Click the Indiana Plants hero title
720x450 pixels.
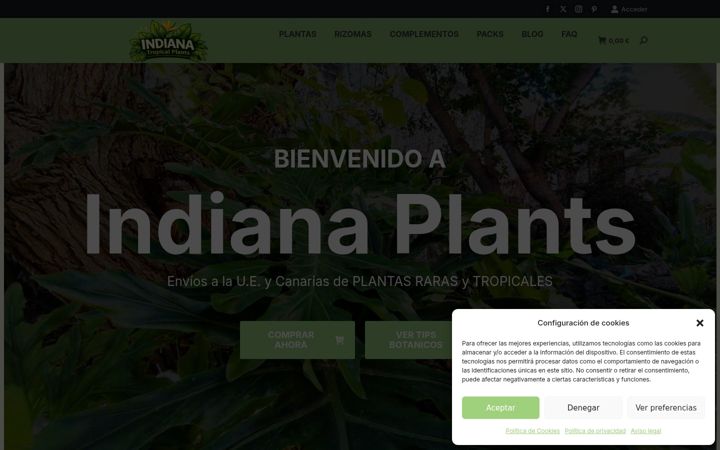pyautogui.click(x=360, y=223)
